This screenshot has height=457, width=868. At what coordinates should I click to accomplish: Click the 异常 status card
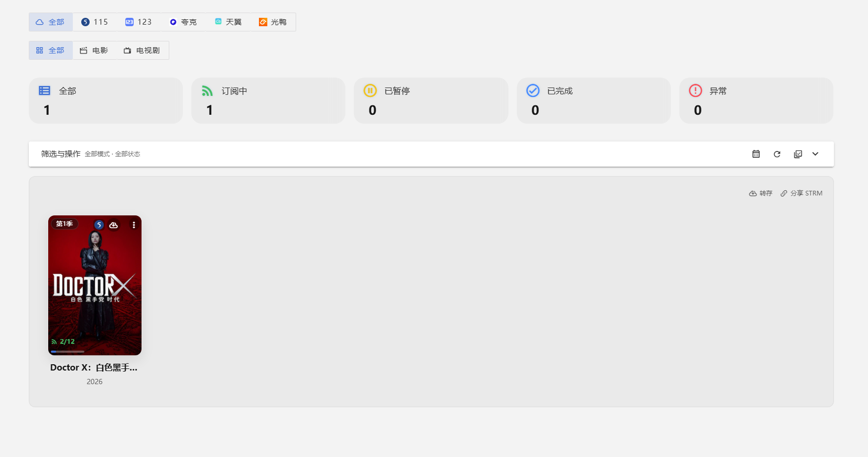click(756, 101)
